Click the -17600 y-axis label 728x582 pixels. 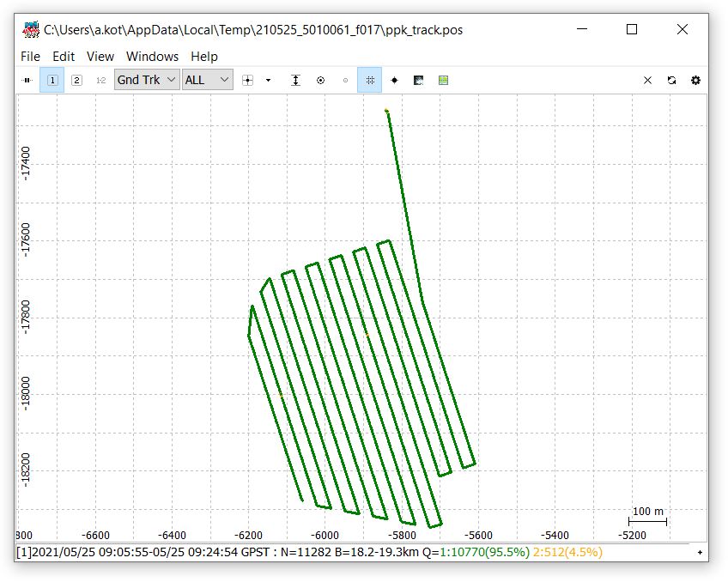(26, 240)
